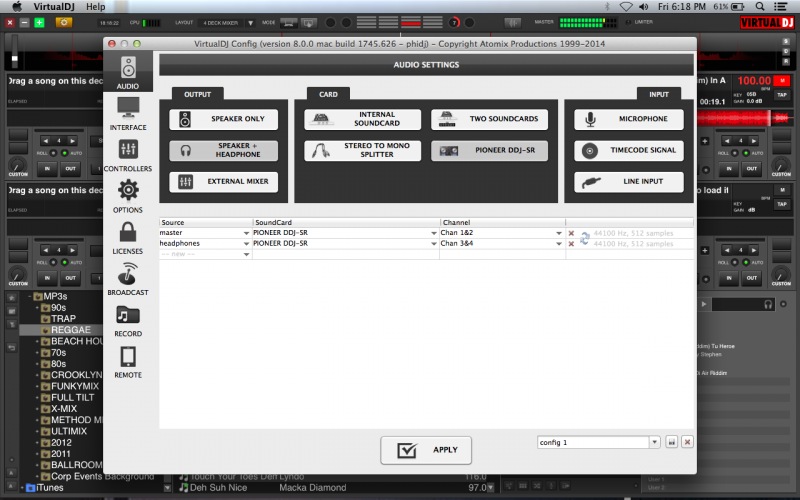Save the current audio config
Screen dimensions: 800x500
click(671, 442)
